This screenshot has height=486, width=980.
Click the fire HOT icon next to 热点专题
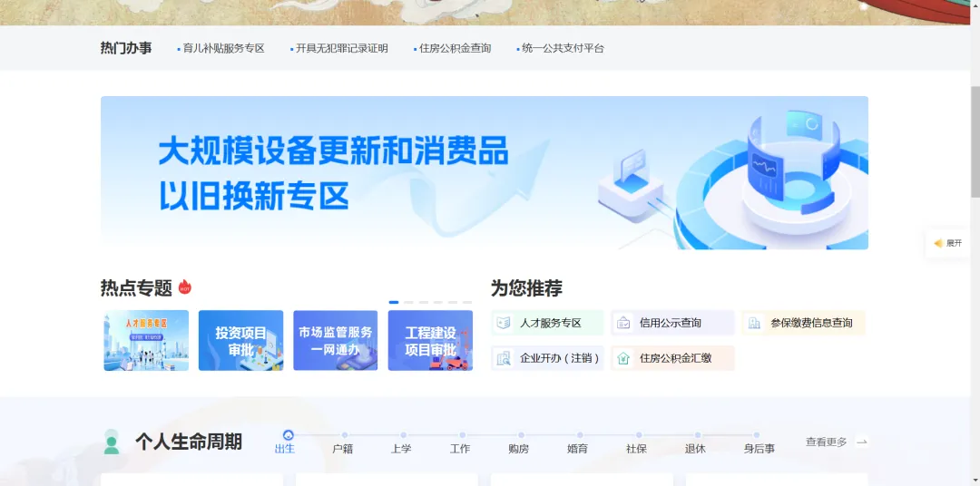click(184, 287)
